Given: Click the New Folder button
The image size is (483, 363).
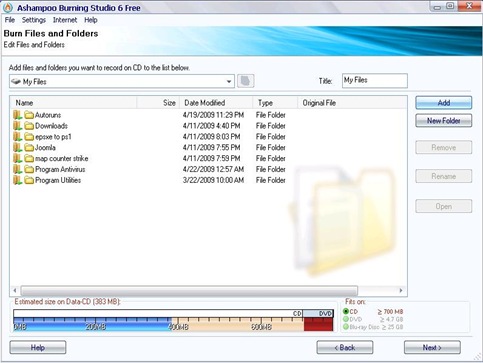Looking at the screenshot, I should click(444, 121).
